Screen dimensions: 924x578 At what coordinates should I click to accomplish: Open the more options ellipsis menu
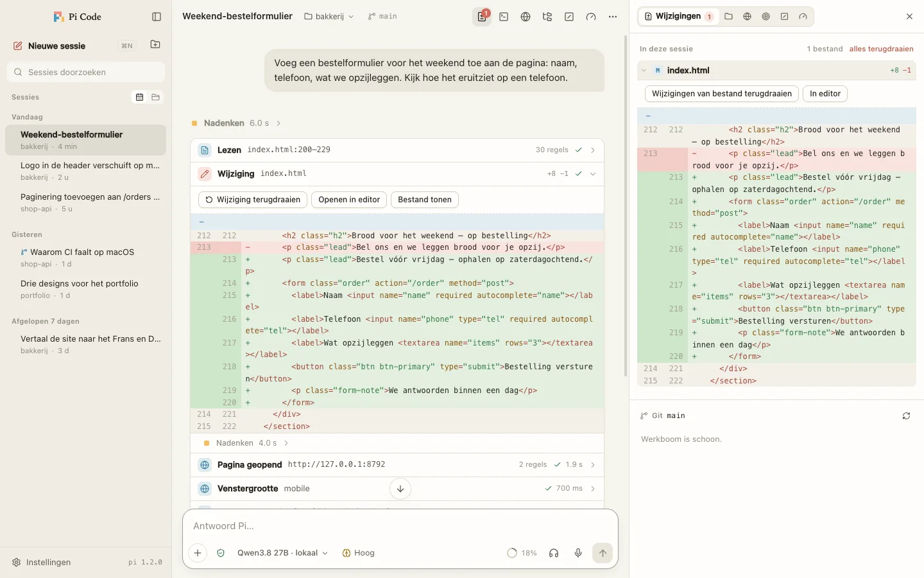point(613,17)
